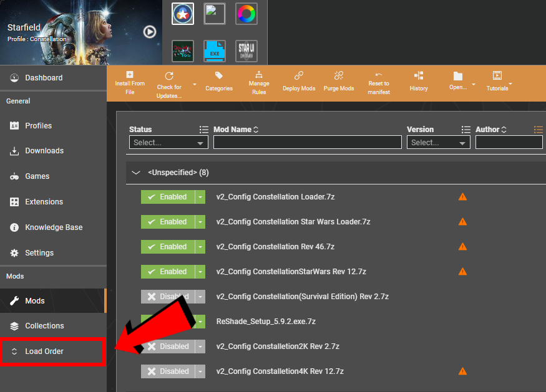Click warning icon for Constellation Rev 46.7z
The image size is (546, 392).
462,247
